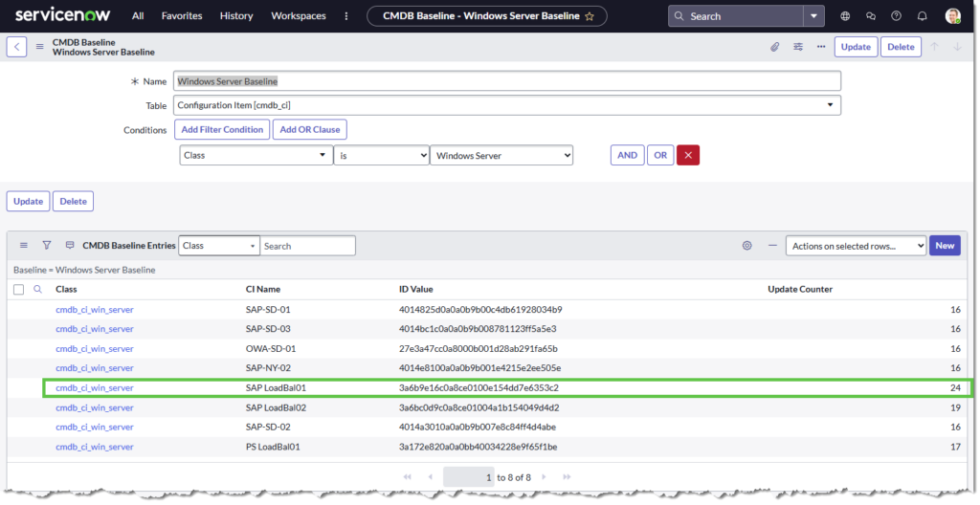The image size is (980, 505).
Task: Click the personalize form settings icon
Action: coord(798,47)
